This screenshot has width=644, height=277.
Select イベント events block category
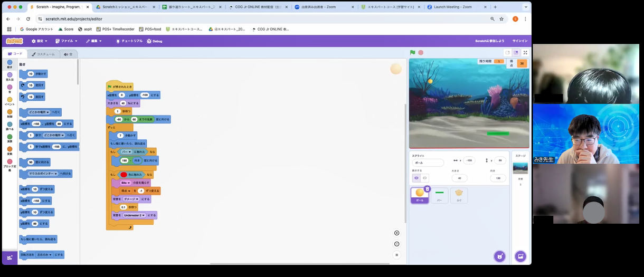[x=10, y=101]
